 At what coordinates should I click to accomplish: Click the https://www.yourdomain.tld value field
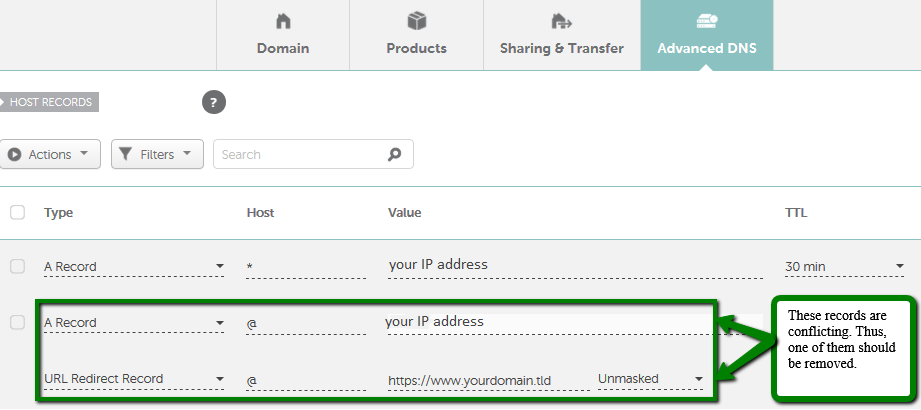489,381
